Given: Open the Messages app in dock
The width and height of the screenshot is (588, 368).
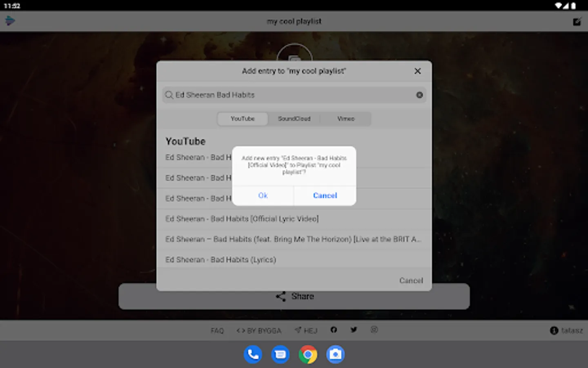Looking at the screenshot, I should tap(281, 355).
